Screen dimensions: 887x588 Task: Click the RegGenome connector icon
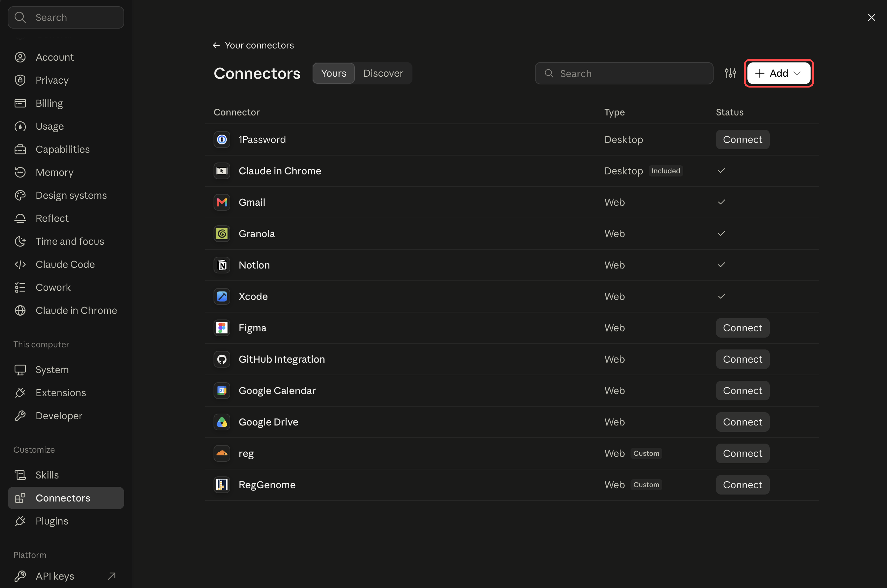[x=222, y=484]
